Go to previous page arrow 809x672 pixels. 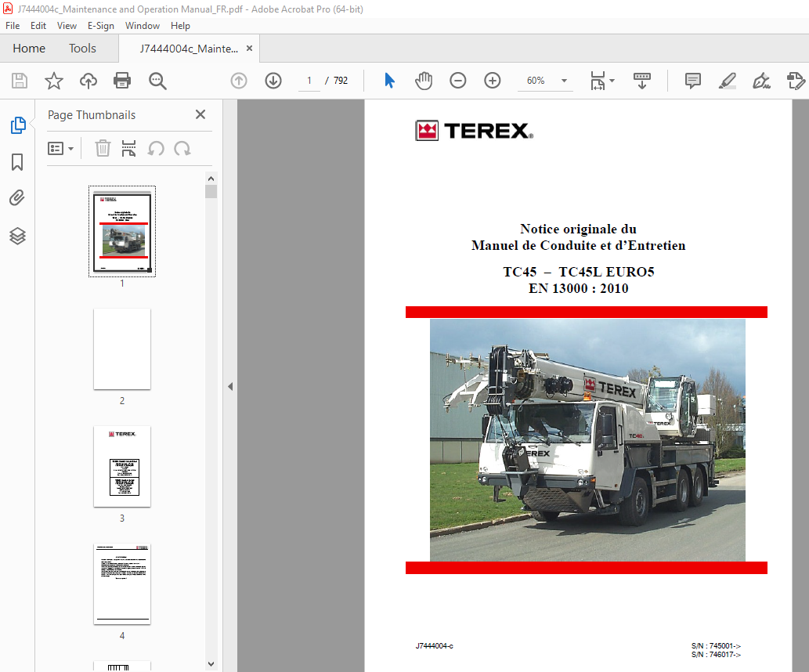tap(239, 81)
